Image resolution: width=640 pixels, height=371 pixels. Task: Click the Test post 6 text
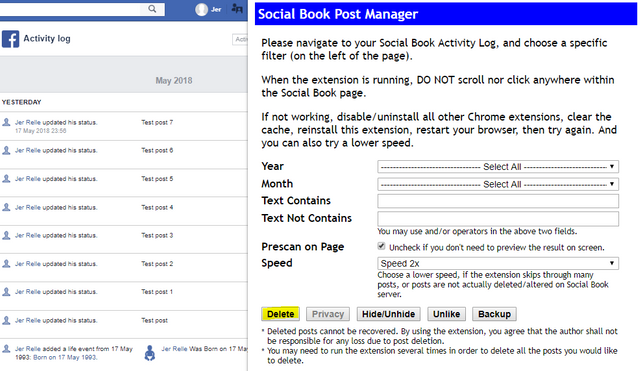tap(157, 150)
